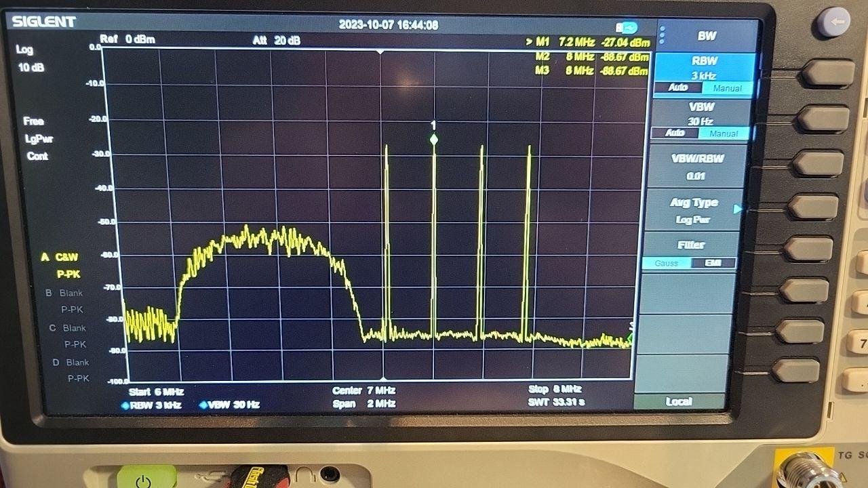The width and height of the screenshot is (868, 488).
Task: Switch RBW to Auto mode
Action: (x=677, y=88)
